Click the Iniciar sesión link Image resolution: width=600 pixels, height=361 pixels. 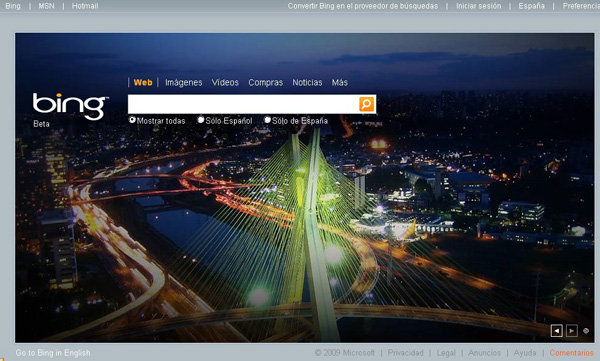[478, 6]
